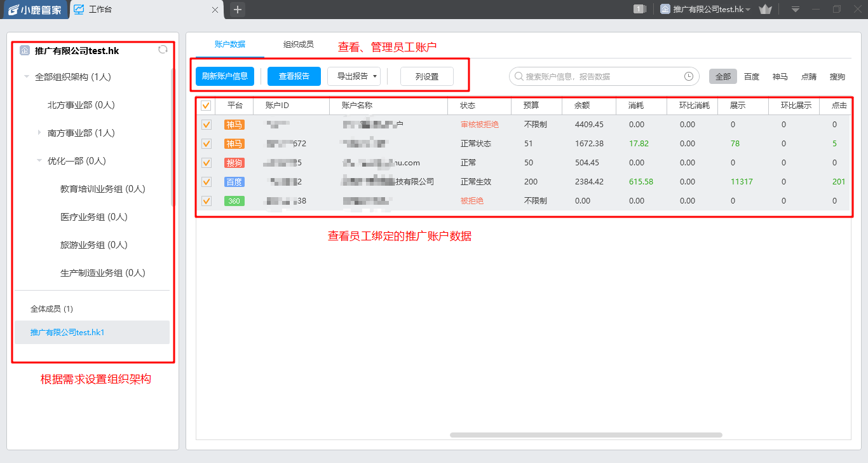Image resolution: width=868 pixels, height=463 pixels.
Task: Collapse the 全部组织架构 (1人) tree node
Action: click(x=27, y=77)
